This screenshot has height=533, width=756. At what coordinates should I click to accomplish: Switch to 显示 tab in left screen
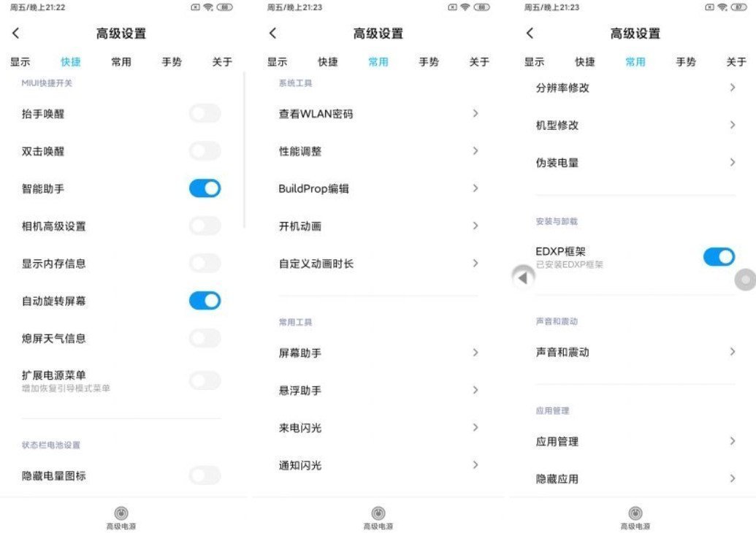[20, 61]
